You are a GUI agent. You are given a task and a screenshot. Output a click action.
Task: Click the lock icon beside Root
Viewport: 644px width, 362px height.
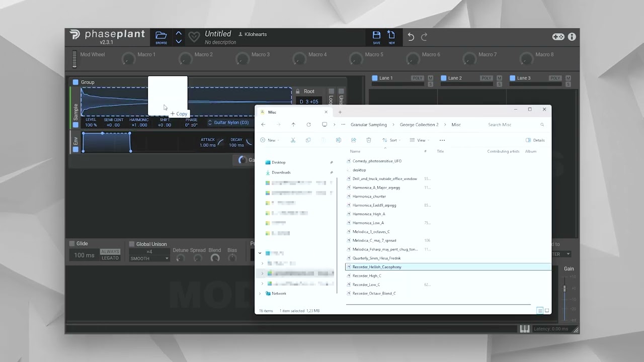(x=298, y=92)
